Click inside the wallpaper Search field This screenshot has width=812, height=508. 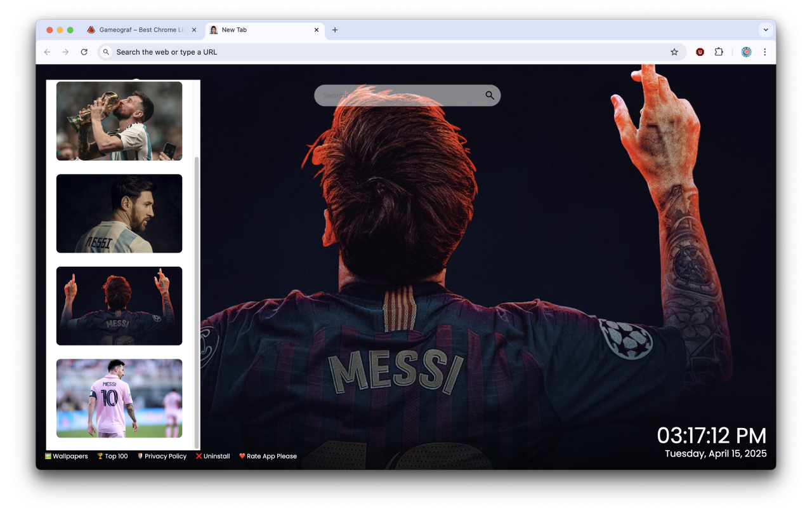(393, 95)
